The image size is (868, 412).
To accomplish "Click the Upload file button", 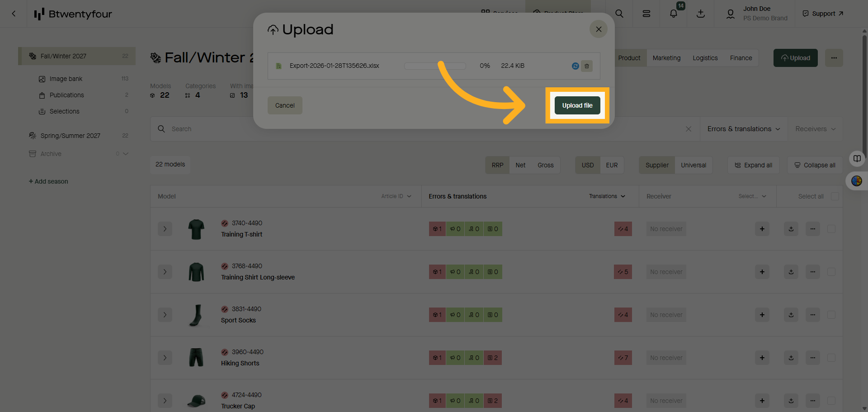I will (x=577, y=105).
